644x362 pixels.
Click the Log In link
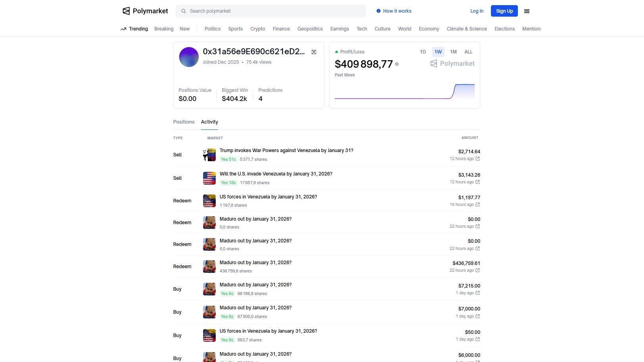click(477, 11)
